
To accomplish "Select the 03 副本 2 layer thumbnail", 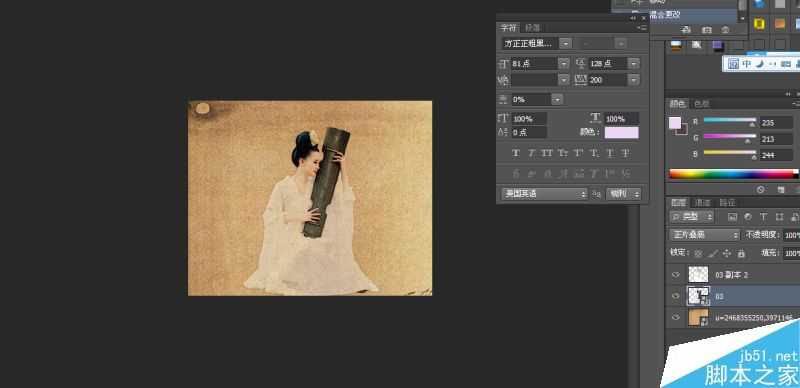I will point(698,275).
